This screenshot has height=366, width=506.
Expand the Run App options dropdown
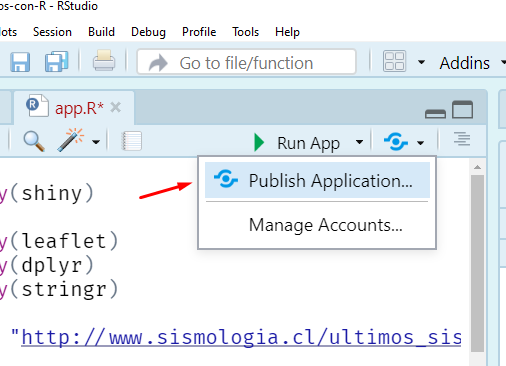coord(359,142)
